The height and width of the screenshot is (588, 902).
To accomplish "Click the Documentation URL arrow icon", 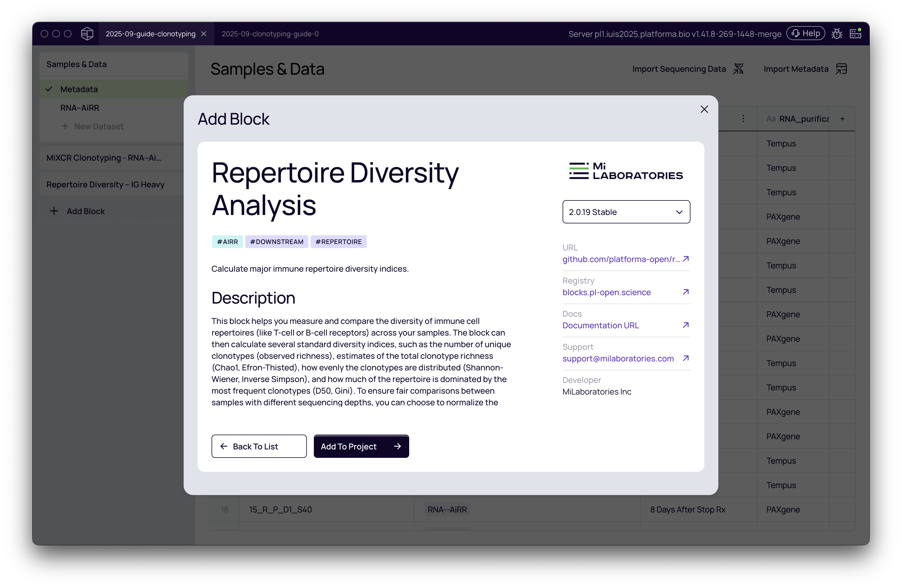I will click(x=686, y=325).
